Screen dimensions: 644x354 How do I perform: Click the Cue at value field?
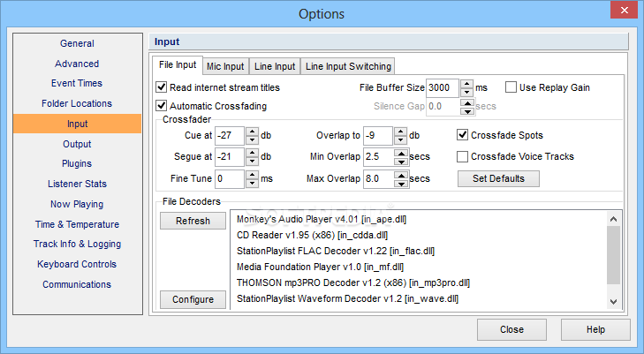(x=230, y=135)
